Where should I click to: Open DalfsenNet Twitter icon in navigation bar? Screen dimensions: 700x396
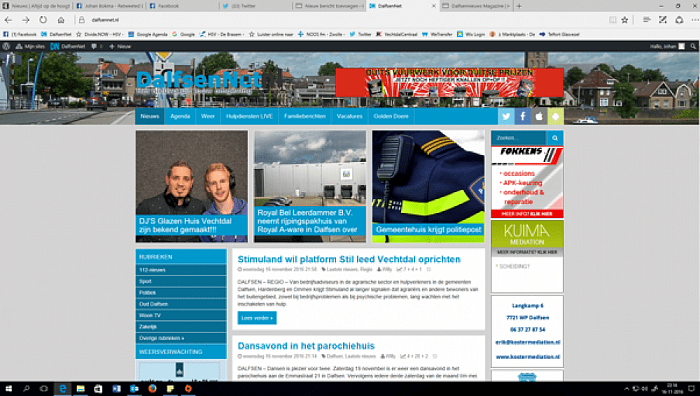(506, 116)
